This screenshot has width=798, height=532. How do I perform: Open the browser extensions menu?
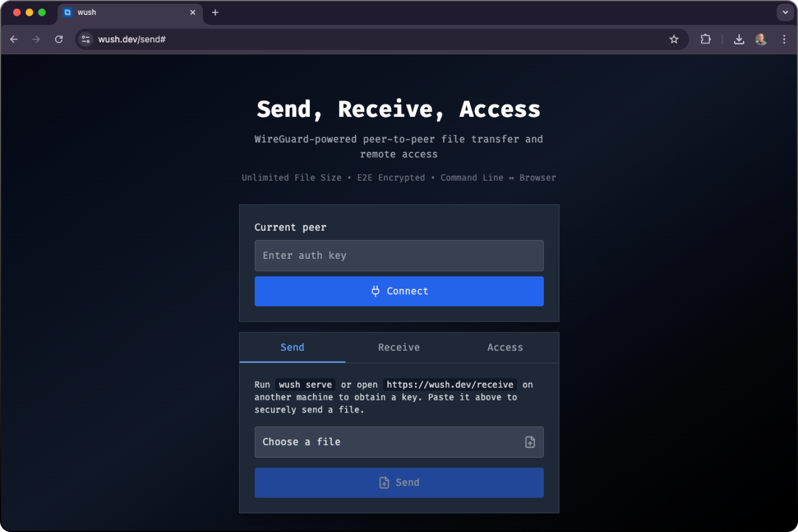[705, 39]
